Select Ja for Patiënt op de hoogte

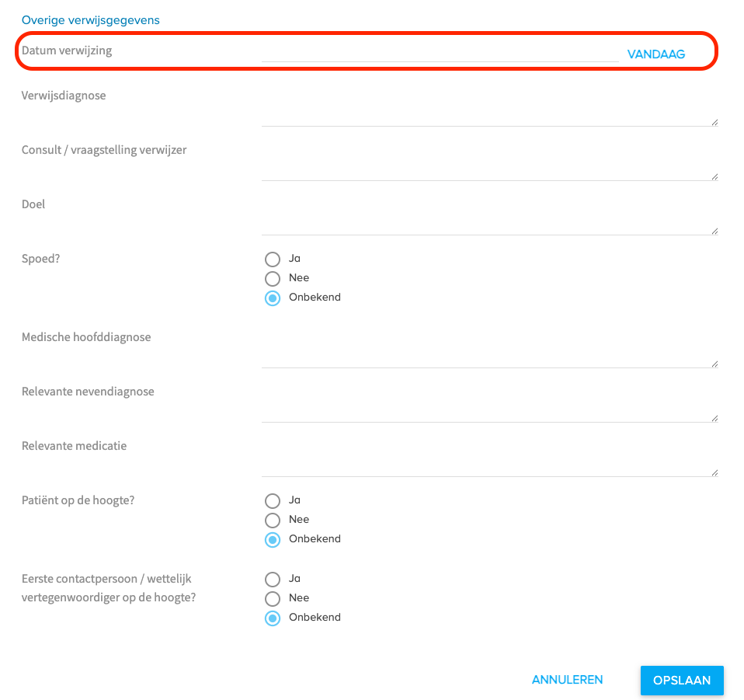273,500
